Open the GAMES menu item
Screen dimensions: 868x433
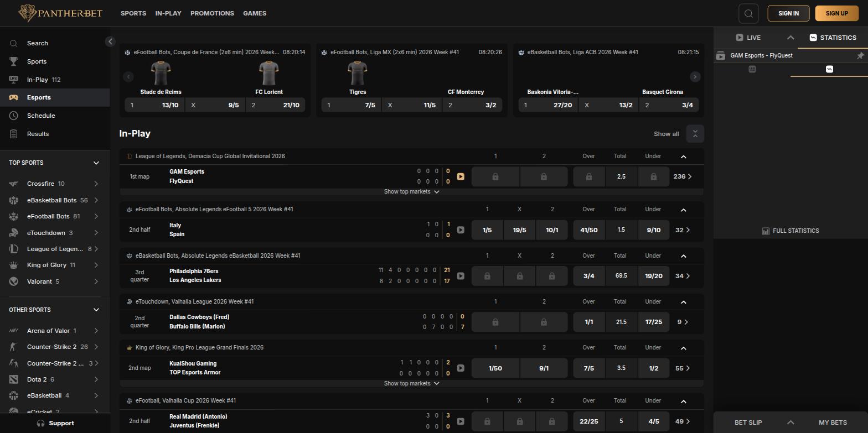[255, 13]
